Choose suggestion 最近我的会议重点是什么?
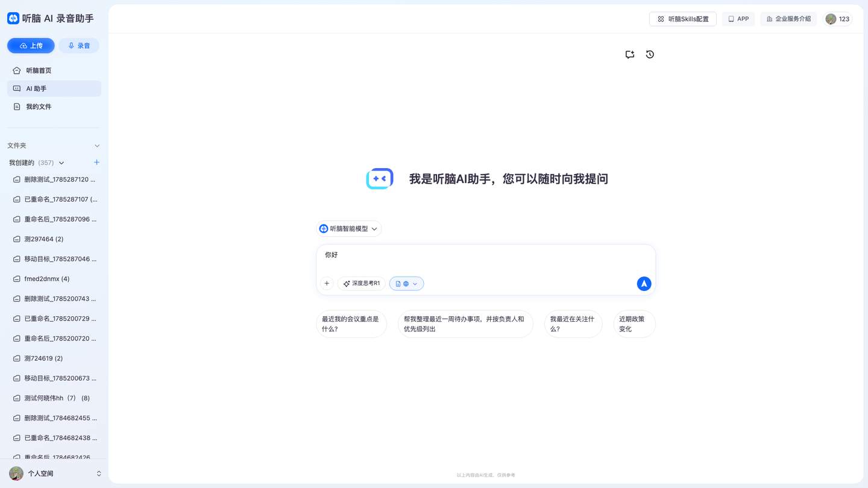Viewport: 868px width, 488px height. tap(351, 324)
